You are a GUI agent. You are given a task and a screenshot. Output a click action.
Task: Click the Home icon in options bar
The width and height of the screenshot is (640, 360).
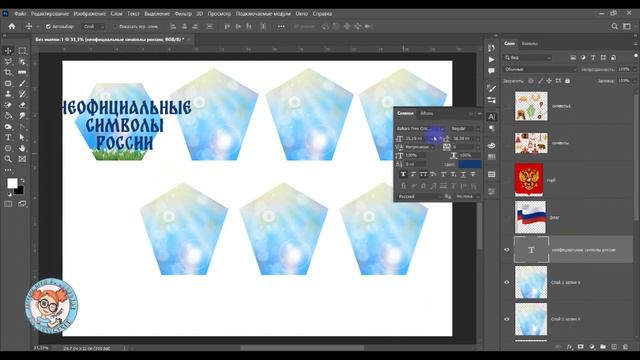click(12, 27)
